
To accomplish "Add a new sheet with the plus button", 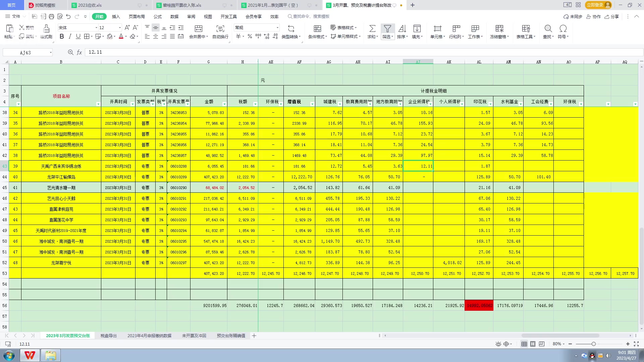I will 254,336.
